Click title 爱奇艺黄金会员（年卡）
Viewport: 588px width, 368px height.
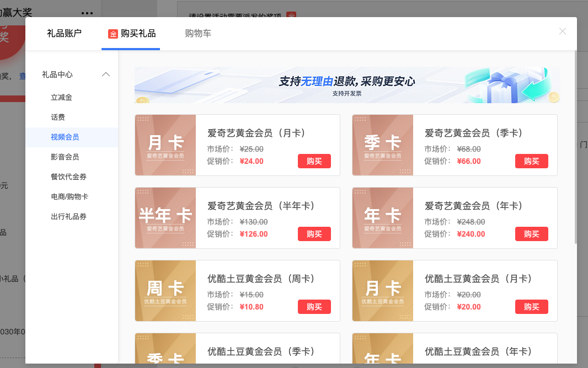click(x=474, y=206)
